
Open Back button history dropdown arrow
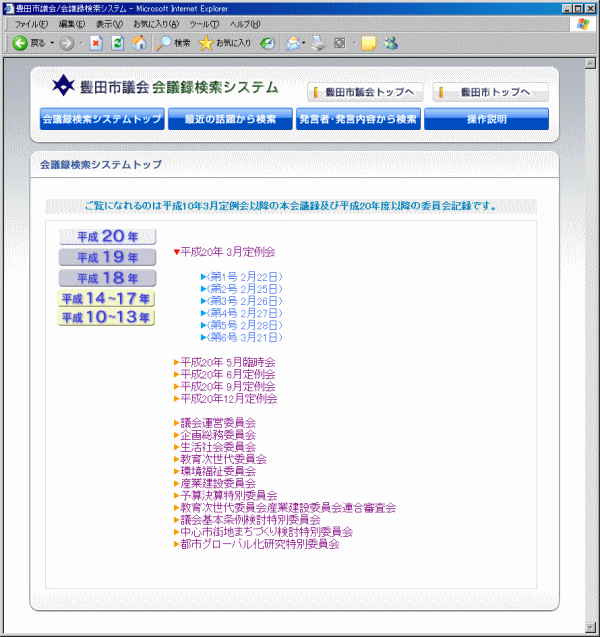point(52,43)
